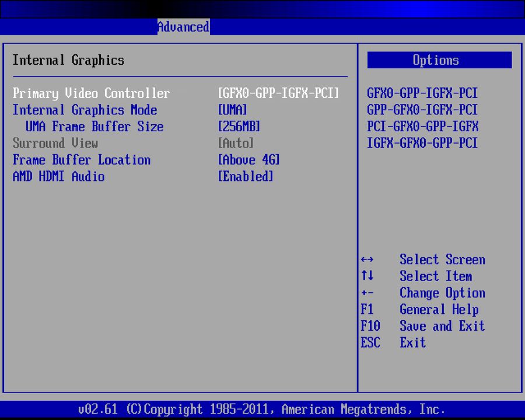Click the Internal Graphics heading
Screen dimensions: 525x420
(x=68, y=60)
